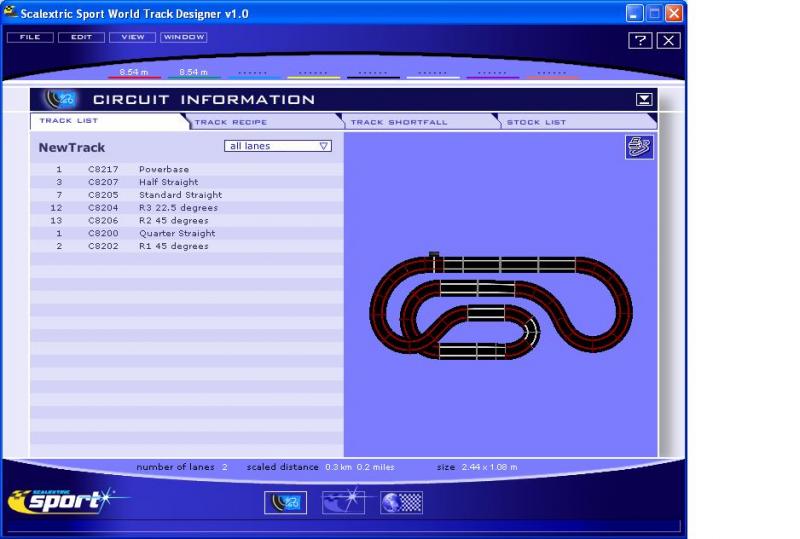The height and width of the screenshot is (539, 800).
Task: Switch to the Track Recipe tab
Action: click(x=230, y=122)
